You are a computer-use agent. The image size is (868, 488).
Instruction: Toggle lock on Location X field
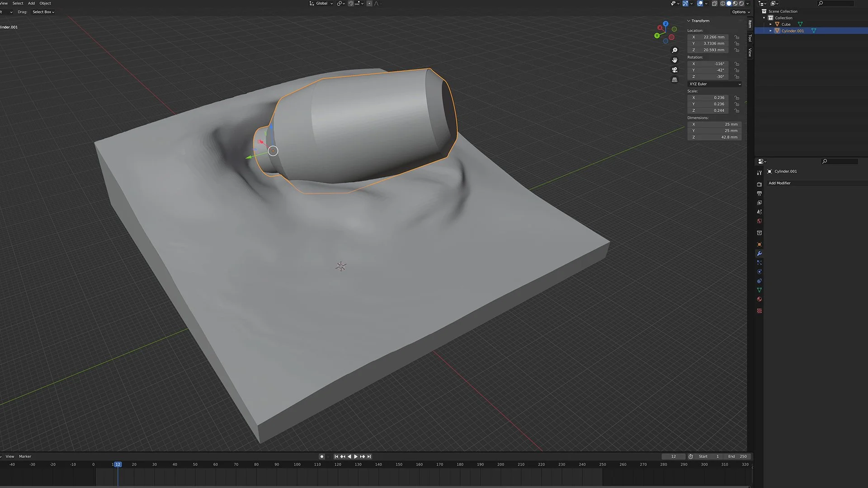pos(737,37)
